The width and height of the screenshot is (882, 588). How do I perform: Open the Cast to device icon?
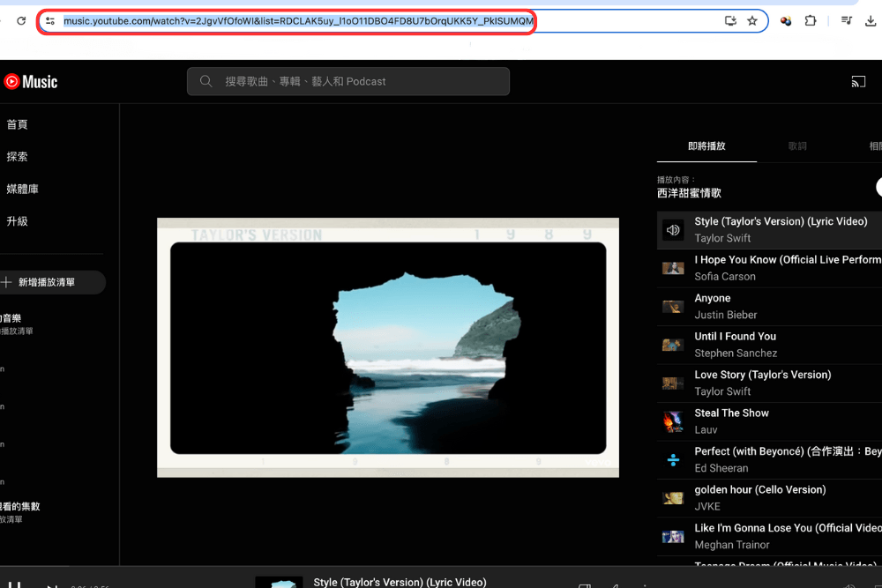tap(858, 82)
